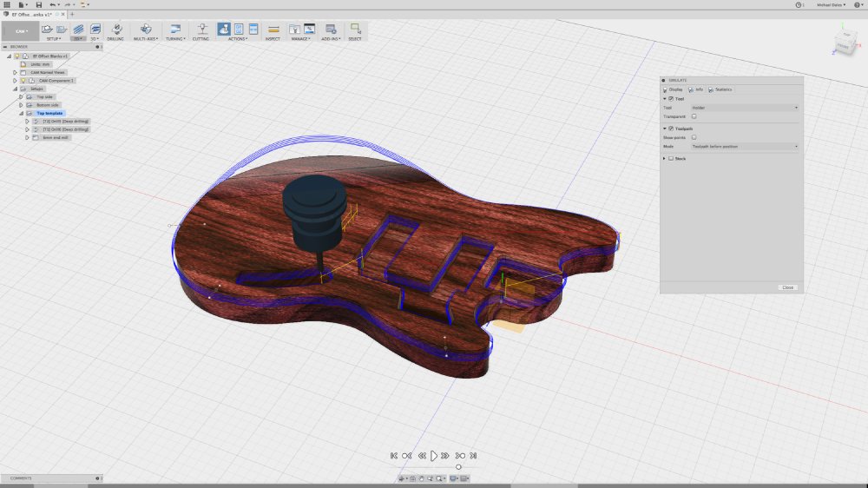
Task: Collapse the Tool section arrow
Action: [x=665, y=99]
